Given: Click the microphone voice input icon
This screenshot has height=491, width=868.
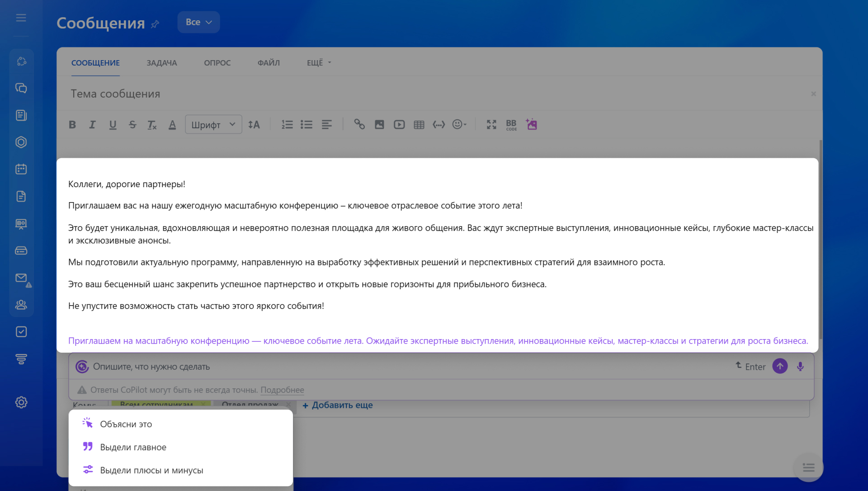Looking at the screenshot, I should pos(800,367).
